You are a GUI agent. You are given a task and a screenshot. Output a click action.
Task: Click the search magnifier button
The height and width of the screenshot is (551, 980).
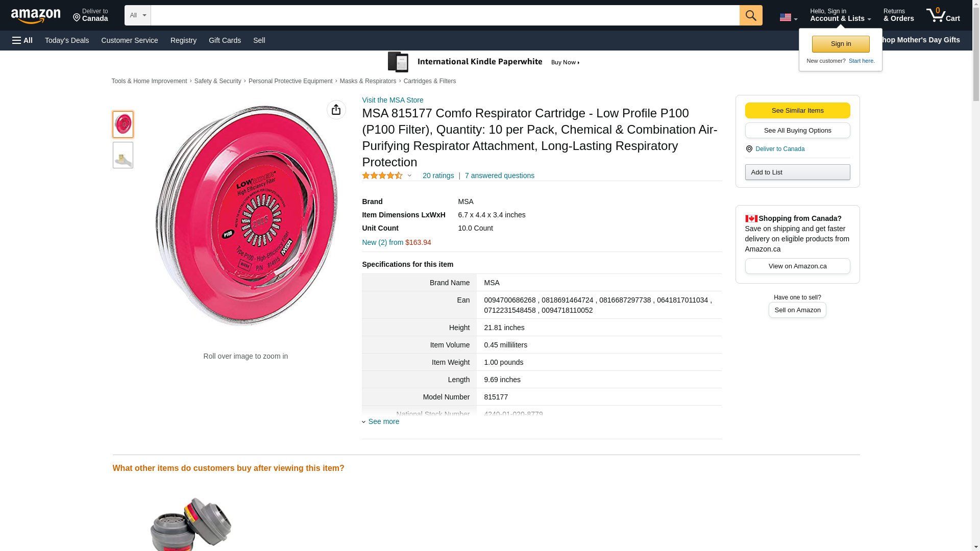[750, 15]
